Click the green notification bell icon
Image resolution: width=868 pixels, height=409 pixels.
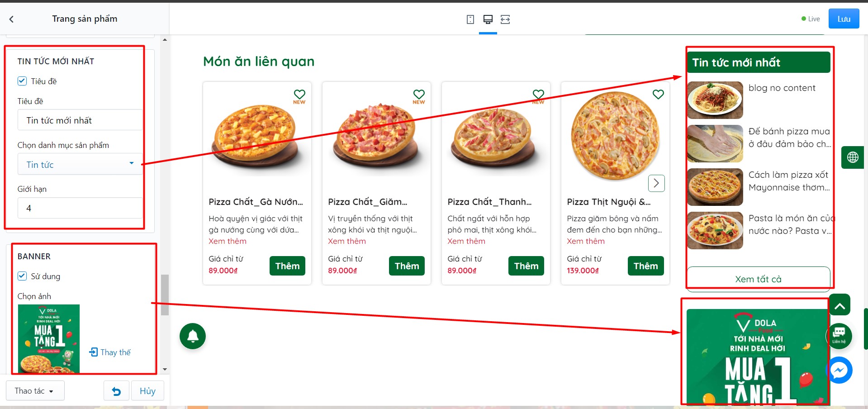point(193,336)
